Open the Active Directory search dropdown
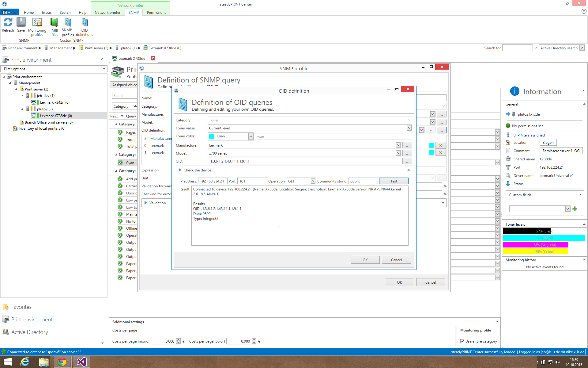This screenshot has width=588, height=368. click(582, 48)
